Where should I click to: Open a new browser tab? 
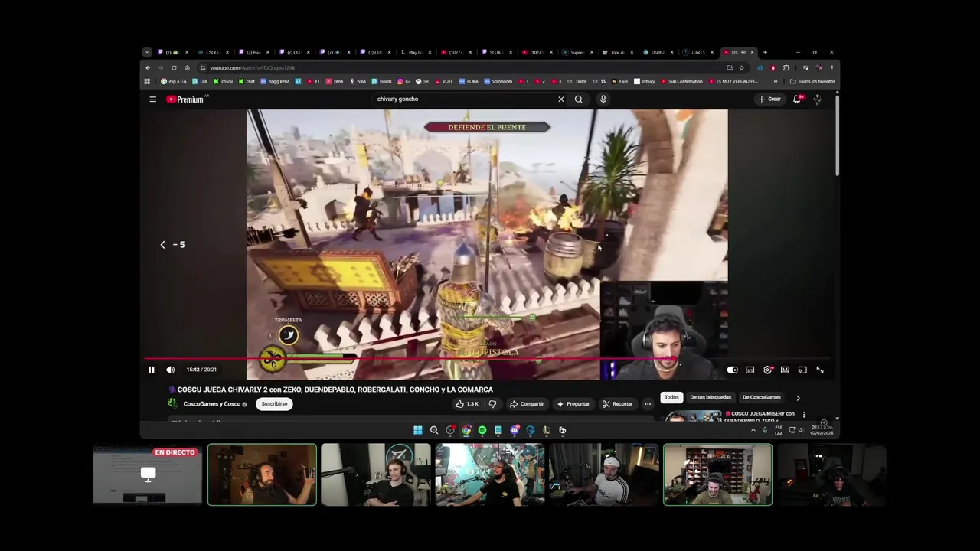point(765,52)
